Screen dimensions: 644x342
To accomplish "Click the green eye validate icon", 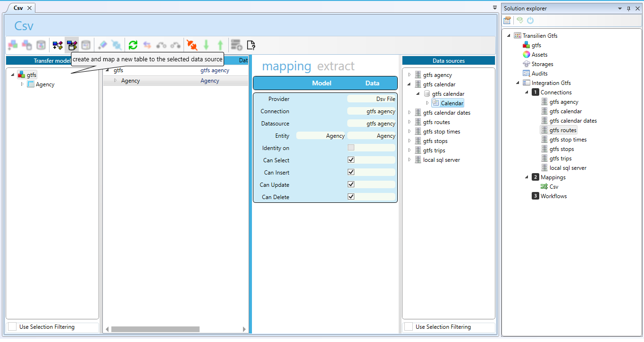I will (x=520, y=20).
